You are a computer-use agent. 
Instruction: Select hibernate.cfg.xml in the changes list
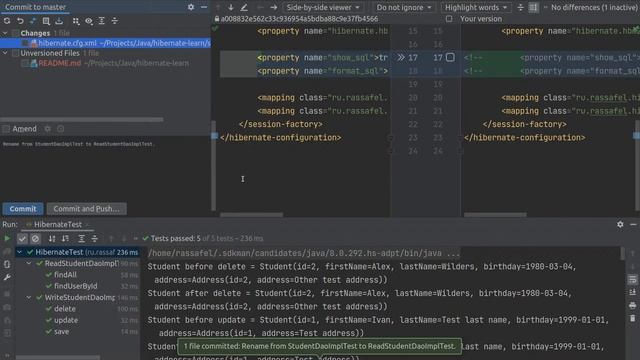[105, 43]
